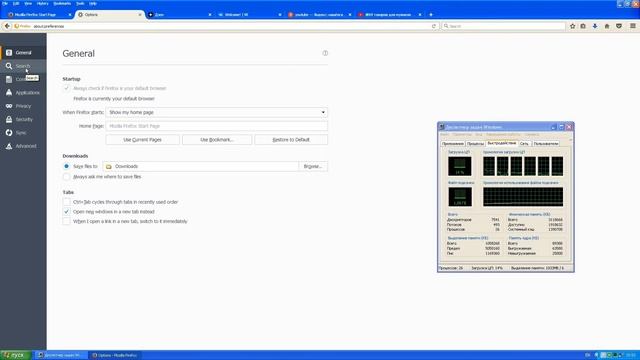Open Performance tab in Task Manager
The width and height of the screenshot is (640, 360).
pyautogui.click(x=502, y=143)
